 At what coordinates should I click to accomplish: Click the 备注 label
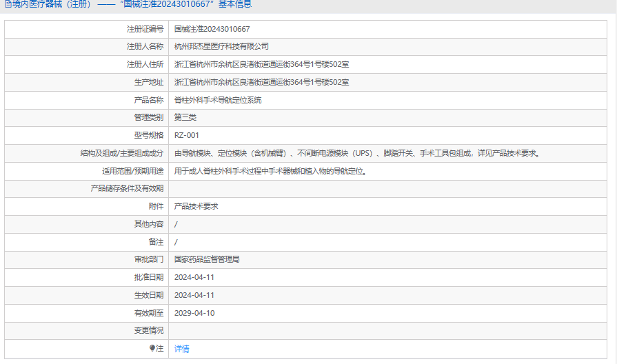point(156,242)
